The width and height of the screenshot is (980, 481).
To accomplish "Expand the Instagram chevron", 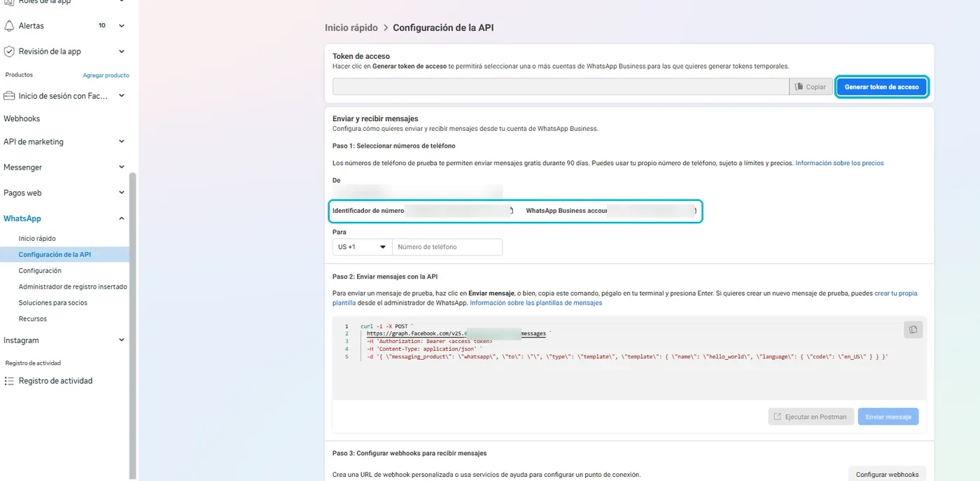I will tap(122, 340).
